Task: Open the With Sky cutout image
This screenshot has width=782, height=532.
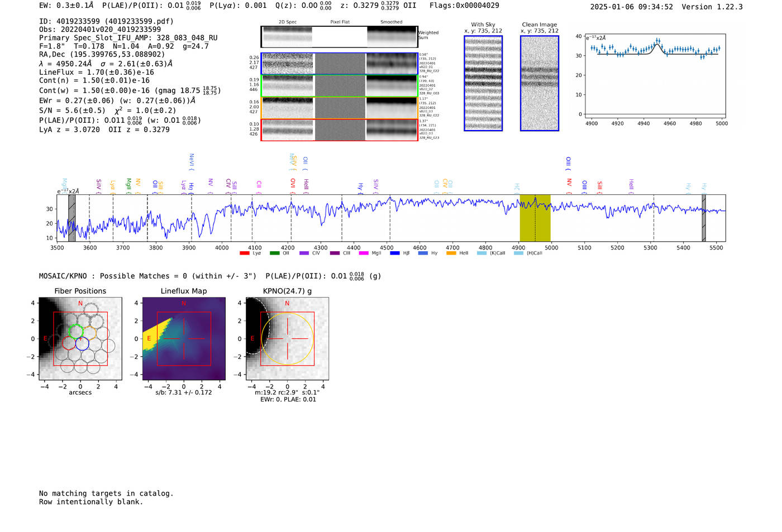Action: [483, 83]
